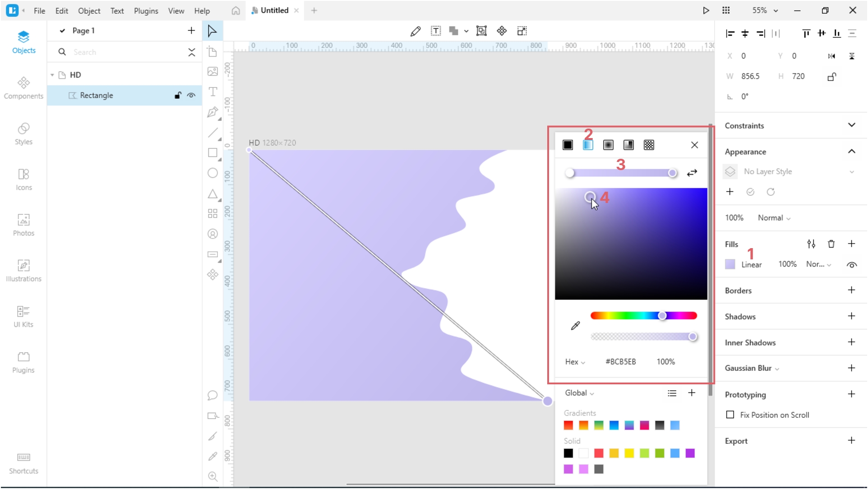868x489 pixels.
Task: Toggle visibility of Rectangle layer
Action: [191, 95]
